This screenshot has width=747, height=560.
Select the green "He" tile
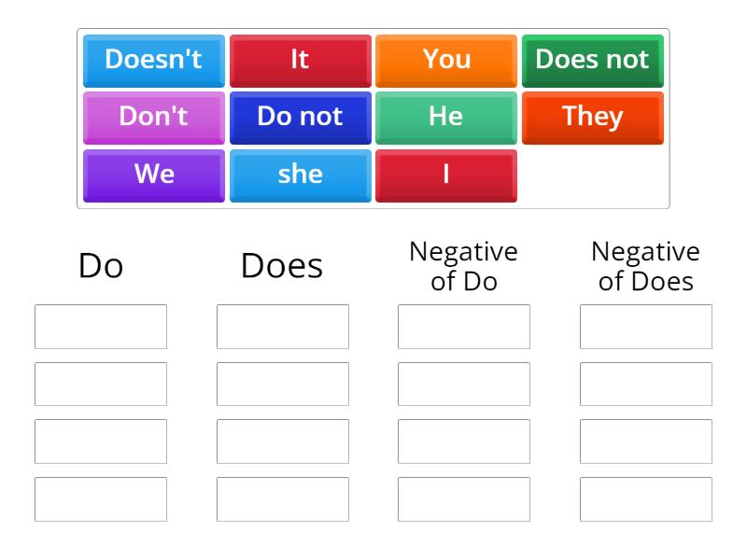coord(446,117)
